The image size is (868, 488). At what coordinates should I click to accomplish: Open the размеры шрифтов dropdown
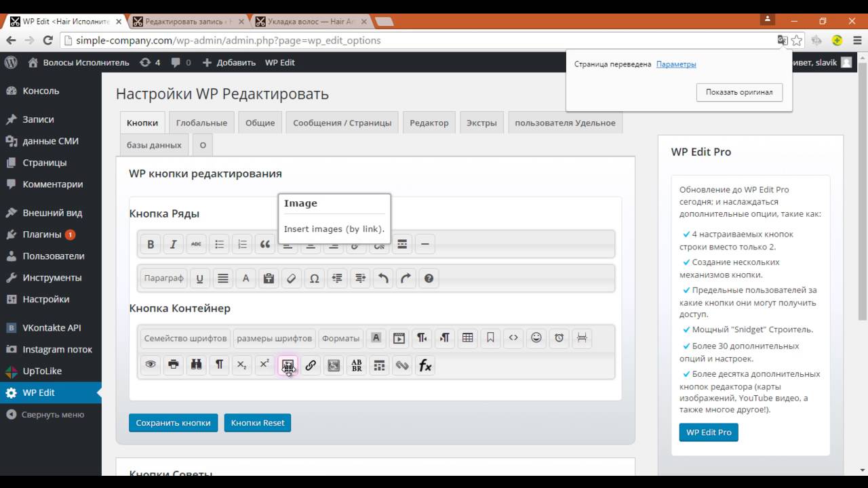(275, 338)
